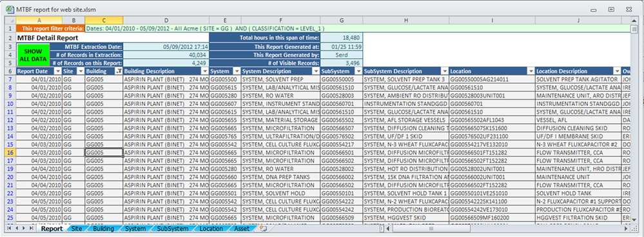Open the filtered Building column dropdown

(x=119, y=71)
